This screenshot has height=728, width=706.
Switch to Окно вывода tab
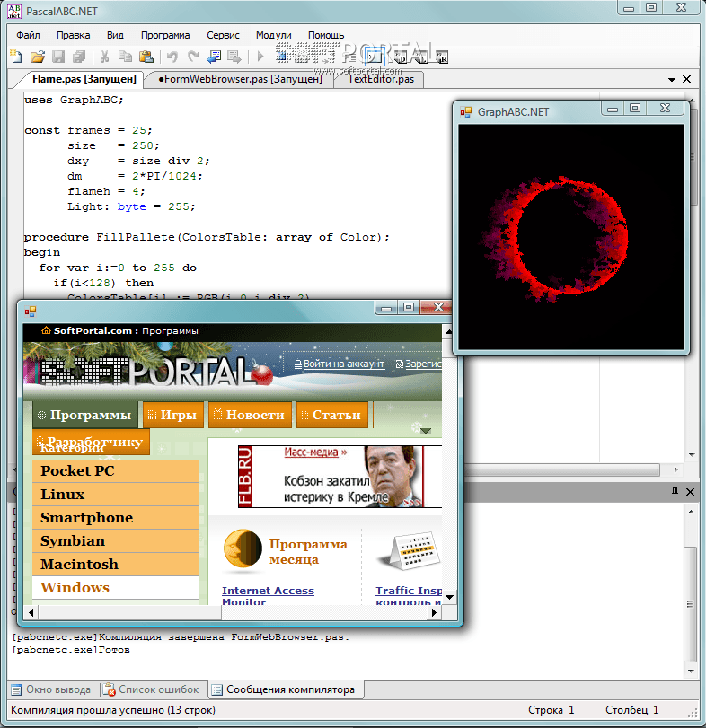click(x=52, y=689)
